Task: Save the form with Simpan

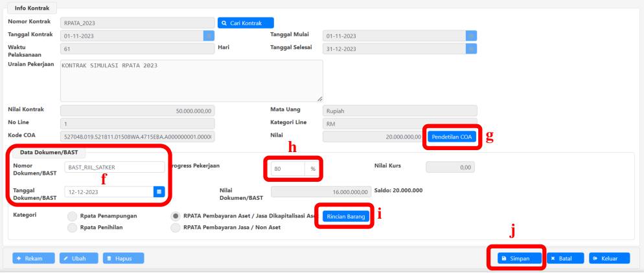Action: pos(516,258)
